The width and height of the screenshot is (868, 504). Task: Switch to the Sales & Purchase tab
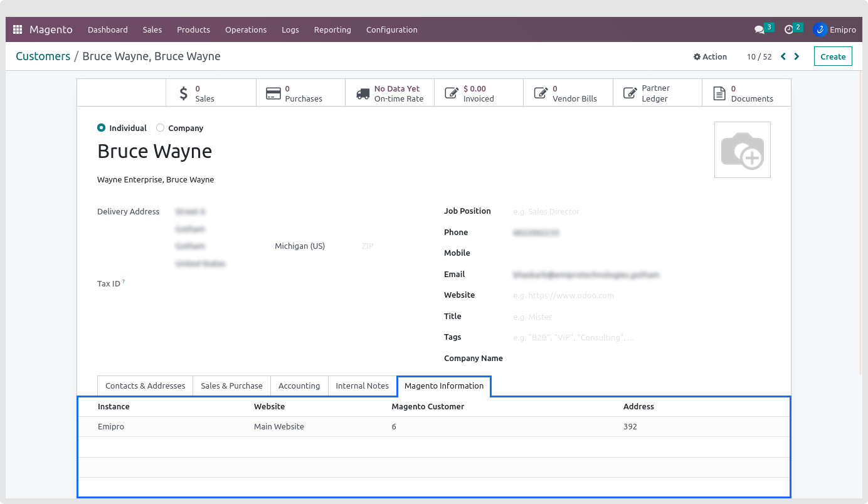(x=231, y=386)
